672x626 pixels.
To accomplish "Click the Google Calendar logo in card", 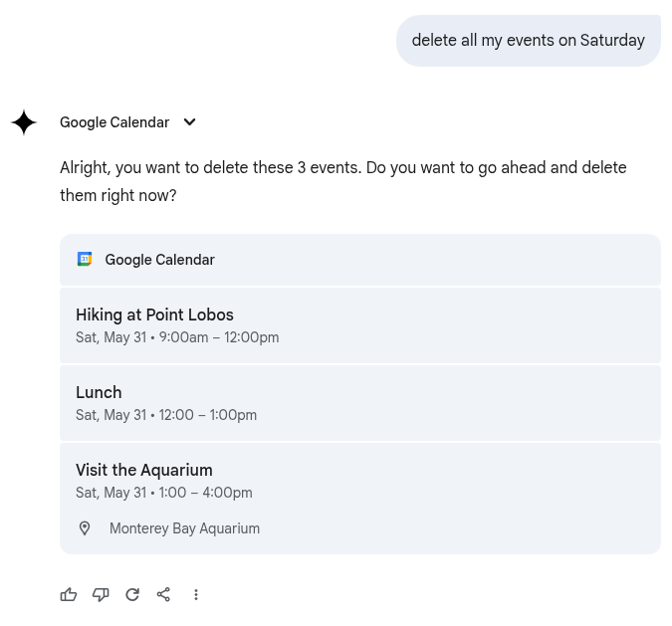I will (85, 260).
